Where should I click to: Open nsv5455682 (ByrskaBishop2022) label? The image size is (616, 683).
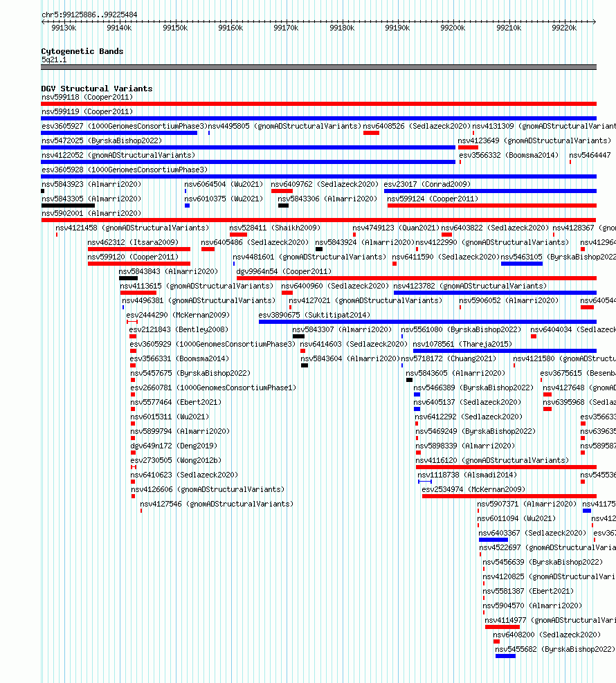[555, 648]
